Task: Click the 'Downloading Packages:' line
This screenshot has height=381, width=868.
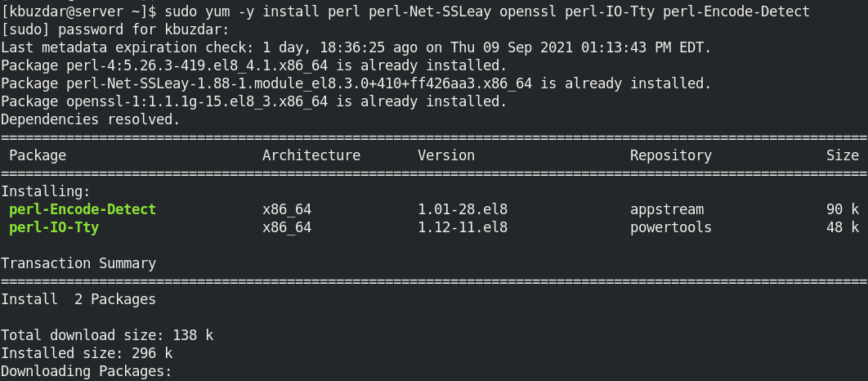Action: pyautogui.click(x=86, y=371)
